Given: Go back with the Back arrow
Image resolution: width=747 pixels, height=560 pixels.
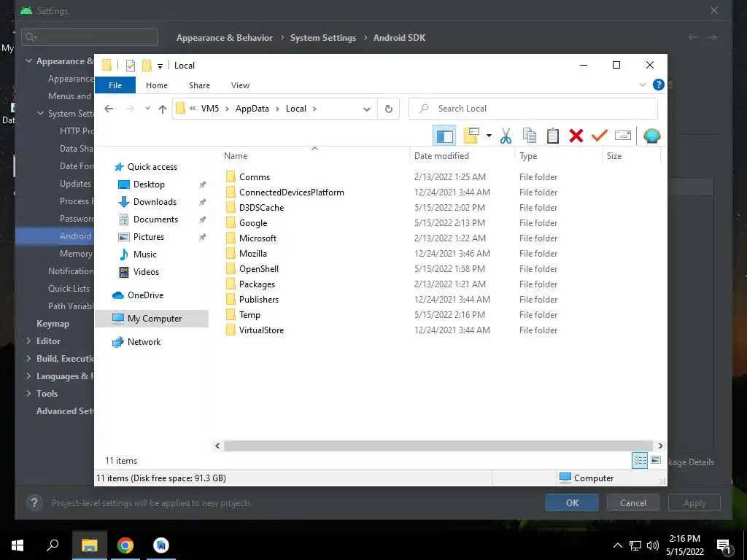Looking at the screenshot, I should point(109,109).
